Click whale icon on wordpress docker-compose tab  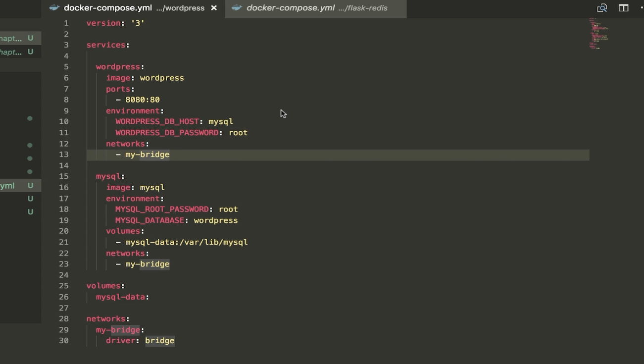point(54,8)
